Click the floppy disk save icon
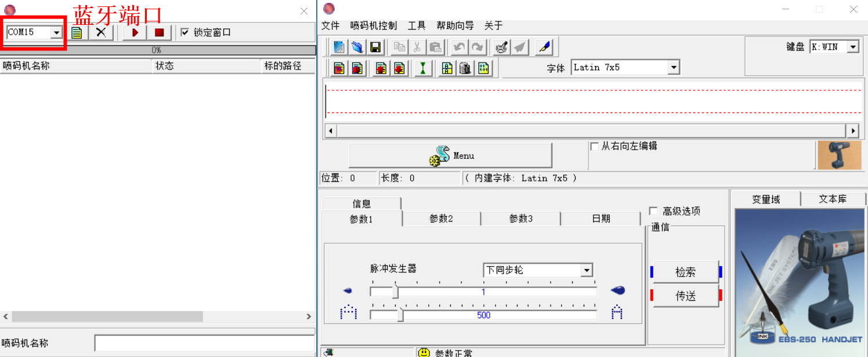 [375, 47]
